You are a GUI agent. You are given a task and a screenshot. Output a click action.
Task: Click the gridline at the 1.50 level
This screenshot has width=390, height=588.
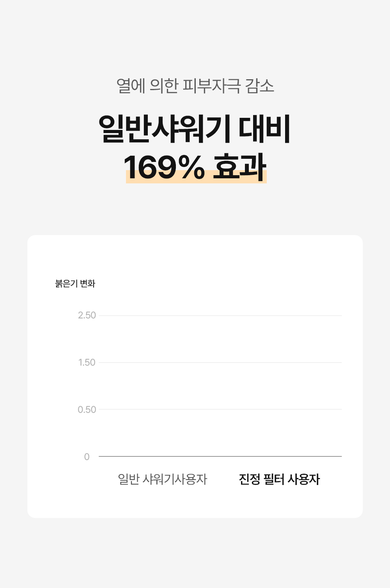point(220,362)
